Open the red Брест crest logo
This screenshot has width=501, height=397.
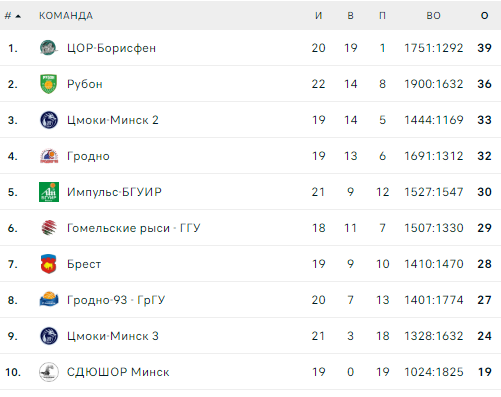point(49,264)
